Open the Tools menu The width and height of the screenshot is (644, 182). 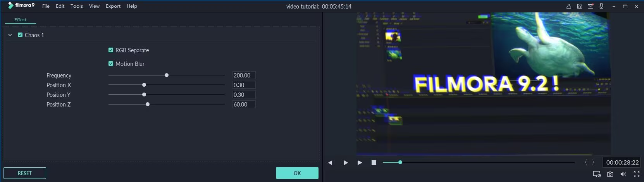pos(77,6)
